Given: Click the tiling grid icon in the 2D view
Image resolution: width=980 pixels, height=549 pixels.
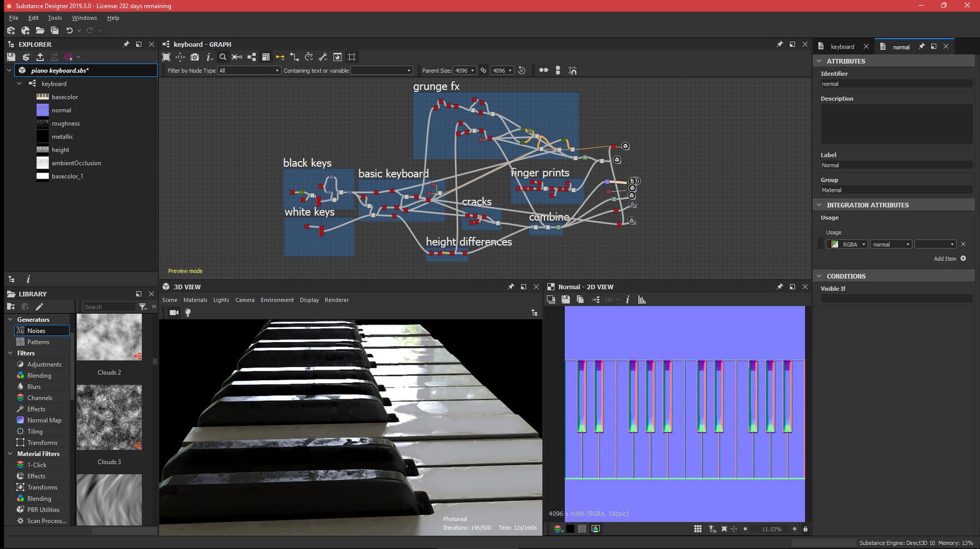Looking at the screenshot, I should 697,528.
